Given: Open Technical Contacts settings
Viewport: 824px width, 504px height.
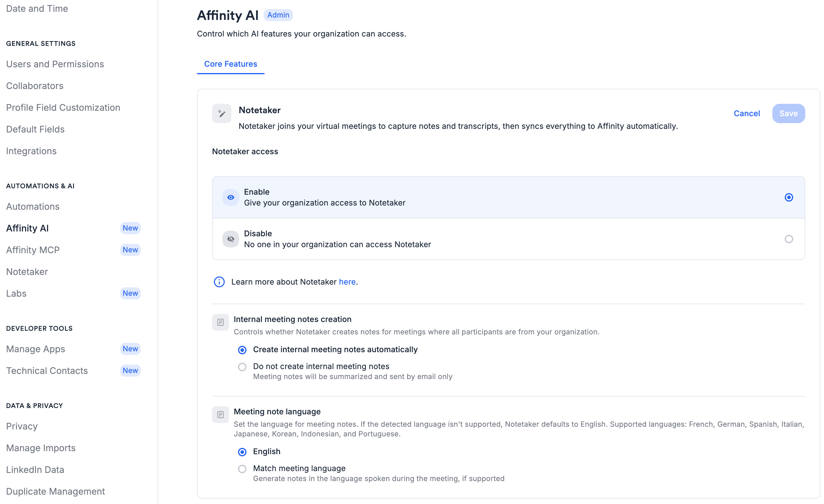Looking at the screenshot, I should point(47,370).
